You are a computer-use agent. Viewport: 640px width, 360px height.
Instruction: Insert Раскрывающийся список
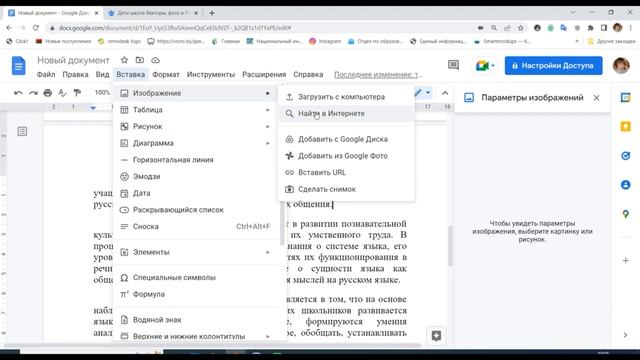[x=196, y=210]
